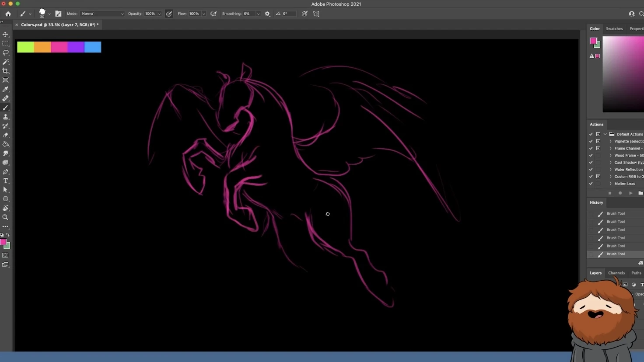The image size is (644, 362).
Task: Select the Lasso tool
Action: (6, 52)
